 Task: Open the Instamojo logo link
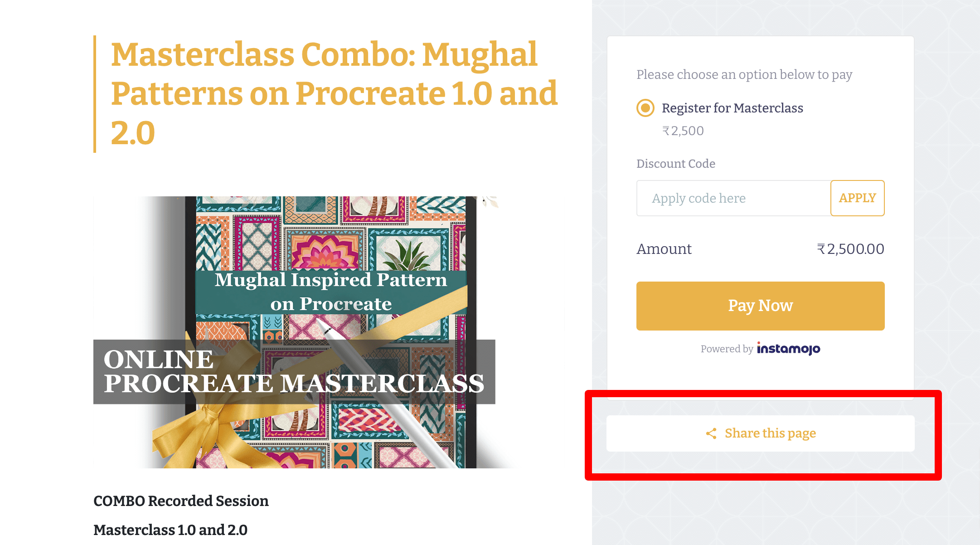[x=788, y=349]
